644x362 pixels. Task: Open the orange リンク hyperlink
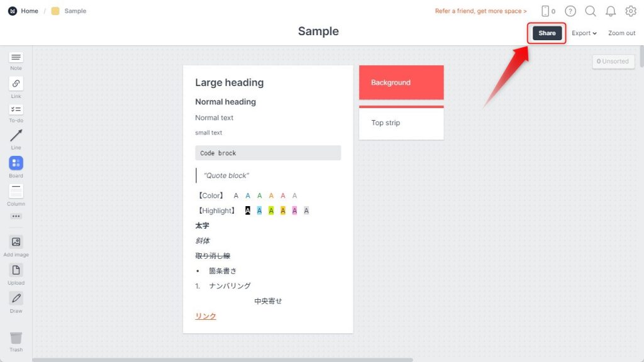click(x=206, y=316)
